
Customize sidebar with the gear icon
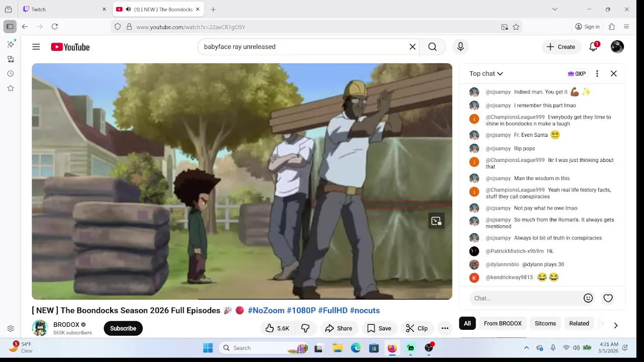click(x=11, y=328)
